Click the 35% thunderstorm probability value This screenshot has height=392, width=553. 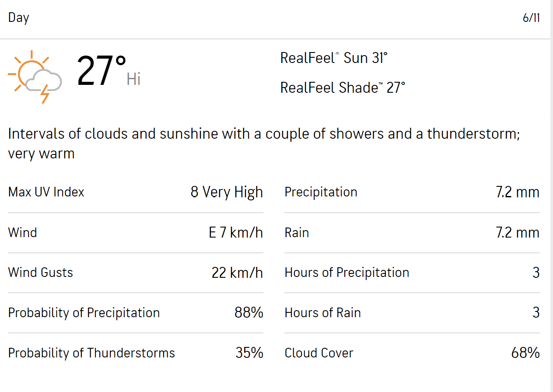tap(249, 353)
